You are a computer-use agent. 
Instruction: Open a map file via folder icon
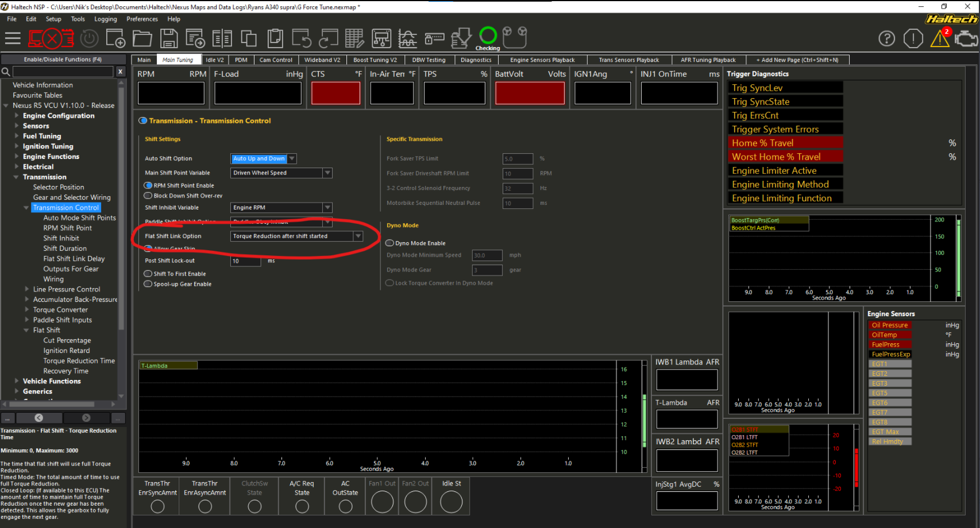[x=142, y=38]
